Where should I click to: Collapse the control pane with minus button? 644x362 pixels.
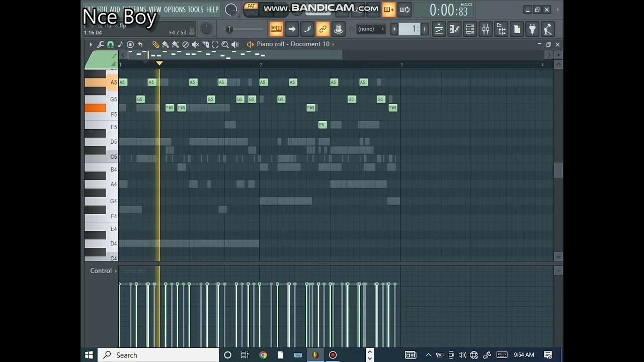pos(558,270)
